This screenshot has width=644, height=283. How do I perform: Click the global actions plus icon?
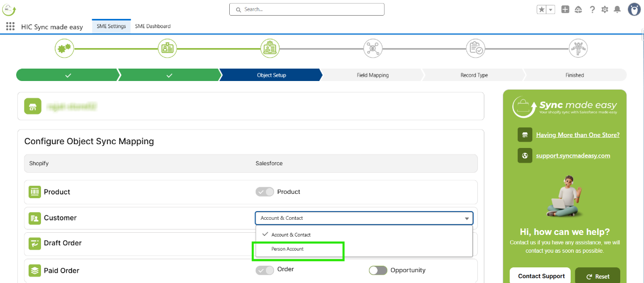coord(565,10)
